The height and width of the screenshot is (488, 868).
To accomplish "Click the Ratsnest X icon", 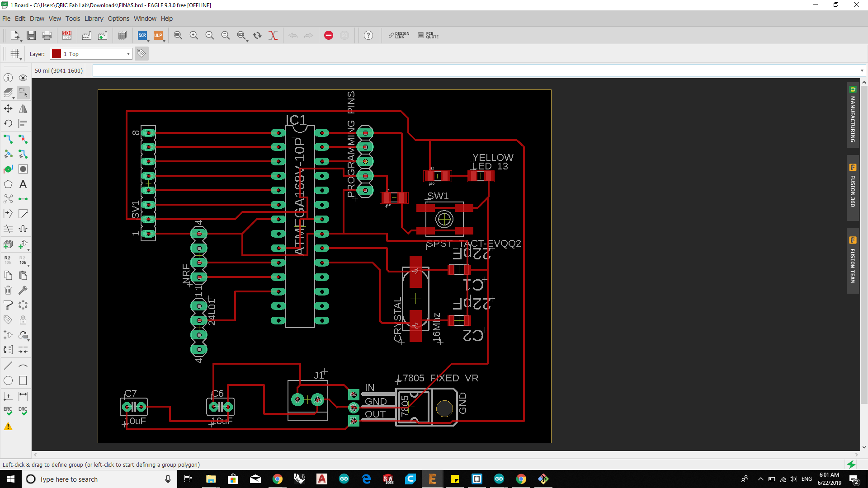I will click(273, 35).
